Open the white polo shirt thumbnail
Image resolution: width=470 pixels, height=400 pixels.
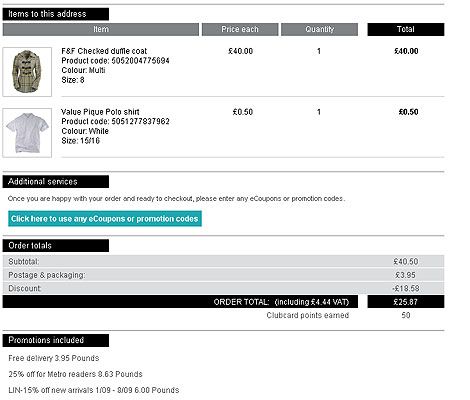coord(27,132)
